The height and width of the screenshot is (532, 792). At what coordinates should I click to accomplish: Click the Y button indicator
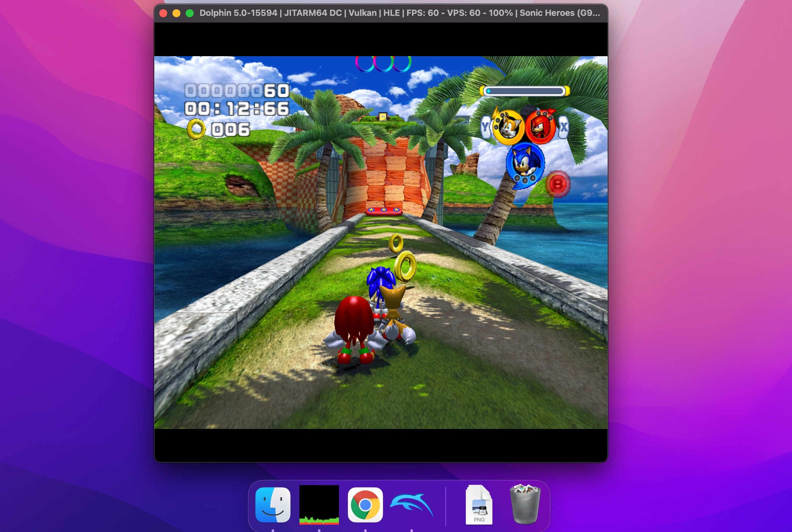[486, 127]
